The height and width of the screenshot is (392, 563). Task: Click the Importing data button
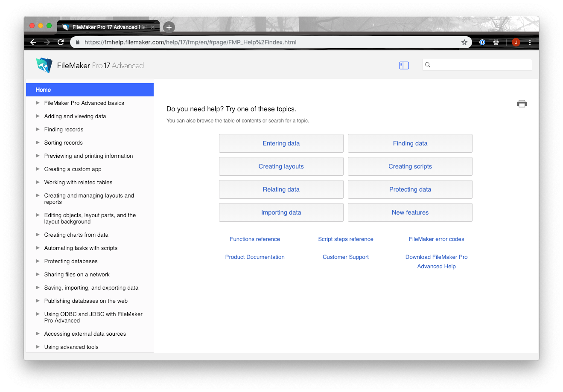point(281,212)
